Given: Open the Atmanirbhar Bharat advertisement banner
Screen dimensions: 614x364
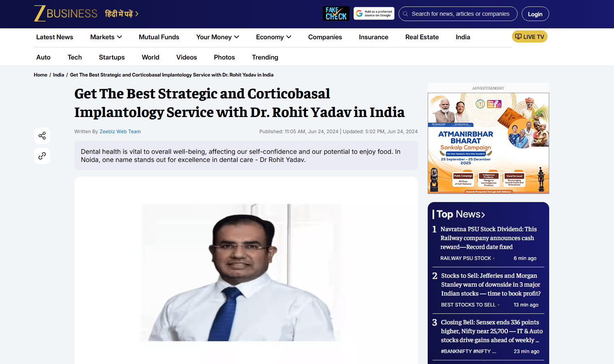Looking at the screenshot, I should click(488, 143).
